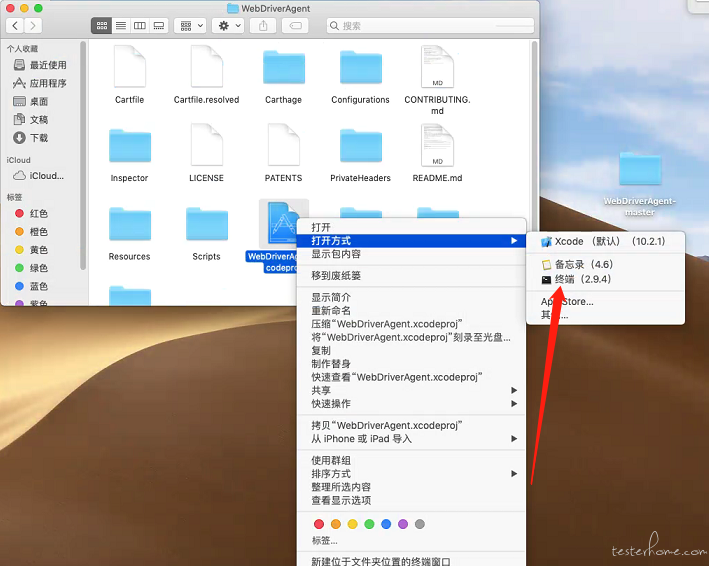Viewport: 709px width, 566px height.
Task: Go forward in Finder navigation
Action: coord(33,26)
